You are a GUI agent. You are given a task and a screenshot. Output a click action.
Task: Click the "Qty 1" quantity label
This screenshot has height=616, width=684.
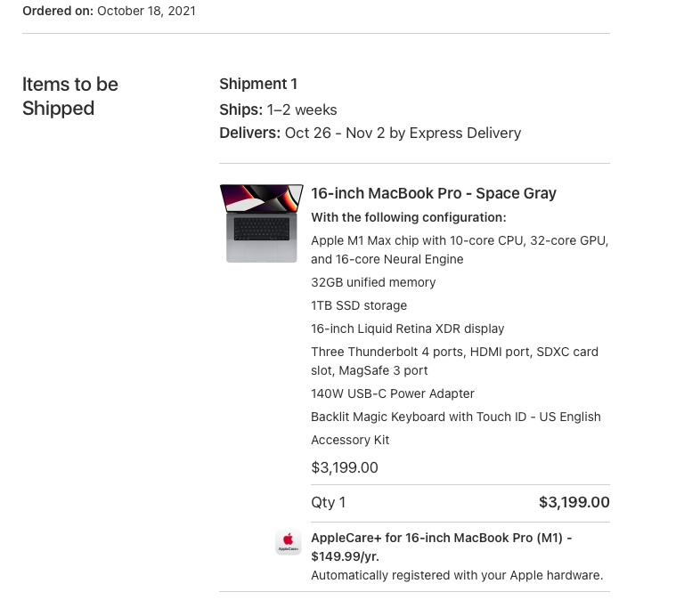point(328,502)
